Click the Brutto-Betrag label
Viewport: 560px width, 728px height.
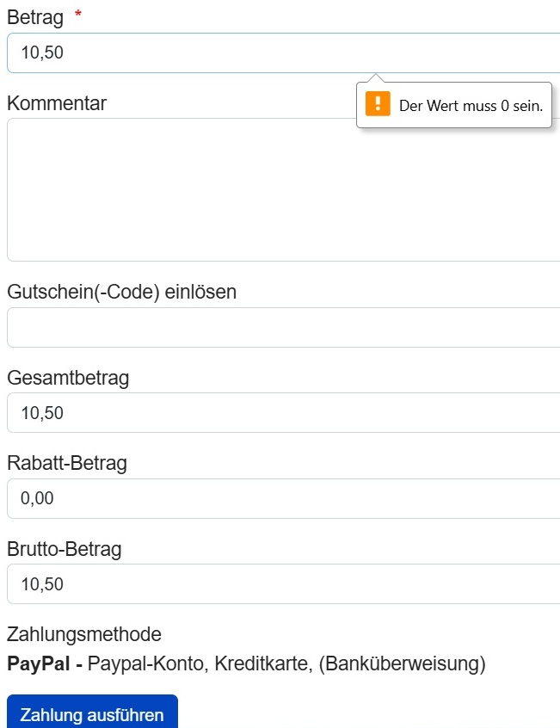65,548
